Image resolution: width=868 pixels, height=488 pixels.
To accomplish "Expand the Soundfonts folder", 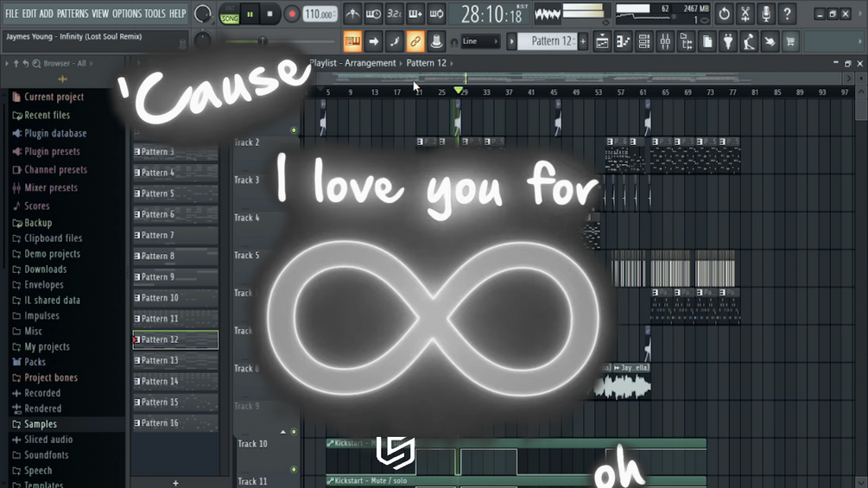I will coord(41,455).
